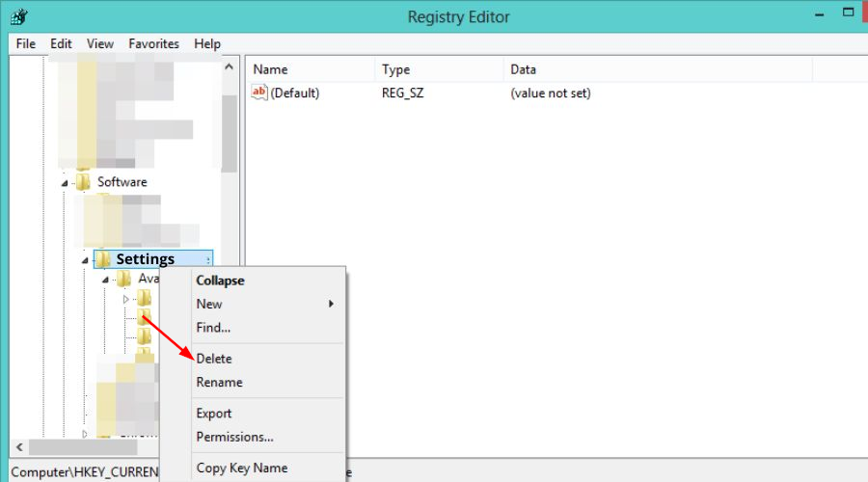Choose Collapse in the context menu
Screen dimensions: 868x482
[220, 281]
